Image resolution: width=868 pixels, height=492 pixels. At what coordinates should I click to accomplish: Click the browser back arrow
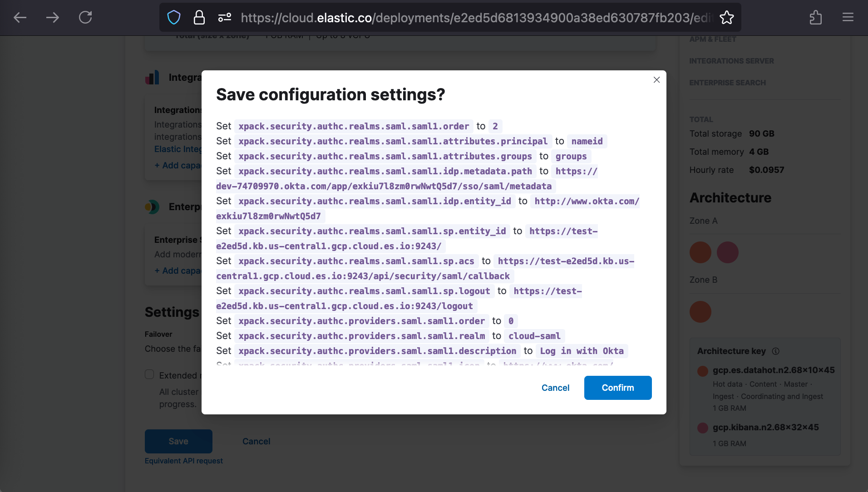20,18
